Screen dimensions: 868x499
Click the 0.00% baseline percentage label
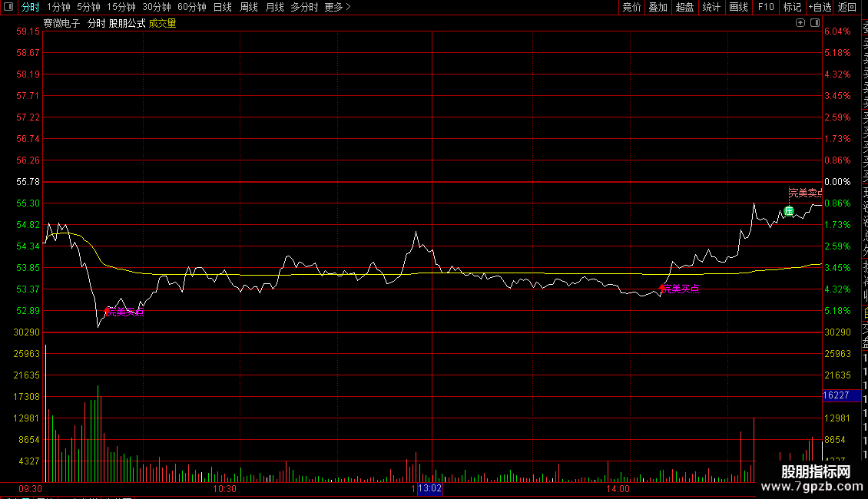click(x=837, y=182)
